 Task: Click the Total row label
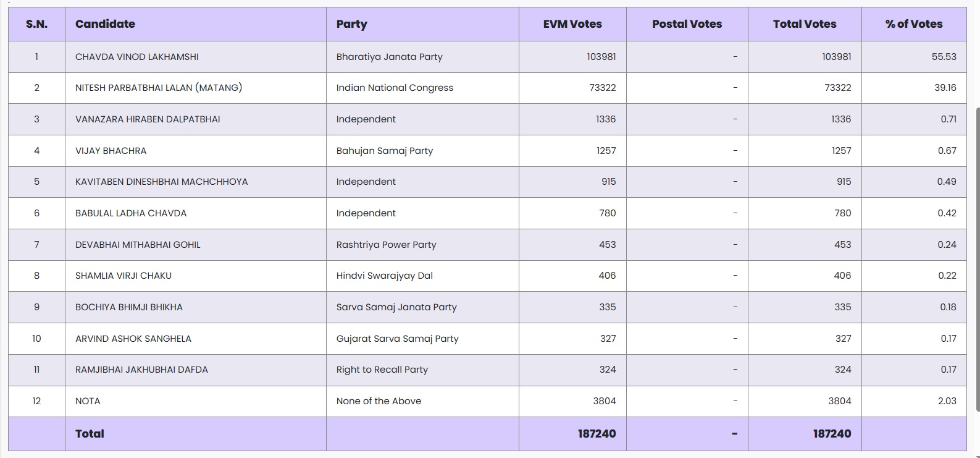(90, 434)
